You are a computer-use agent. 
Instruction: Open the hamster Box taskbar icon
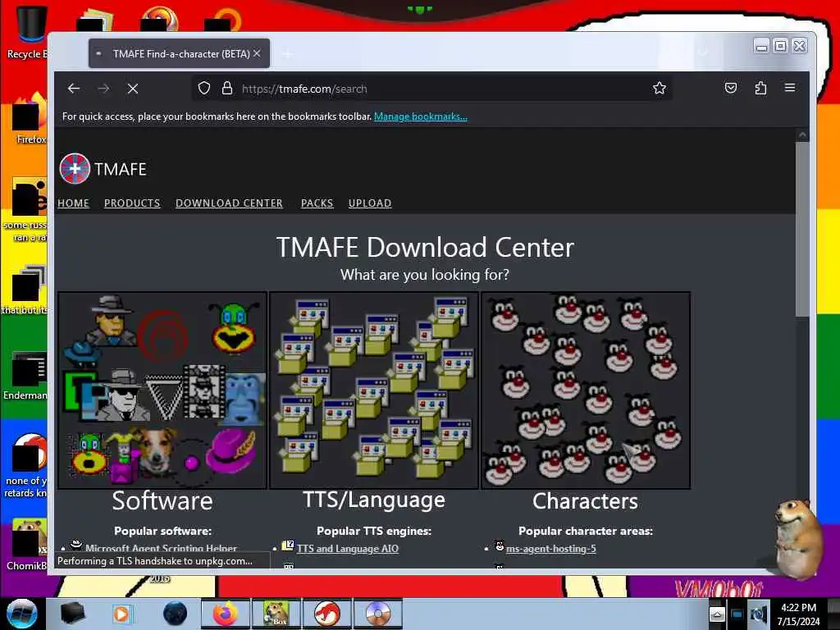[x=276, y=614]
